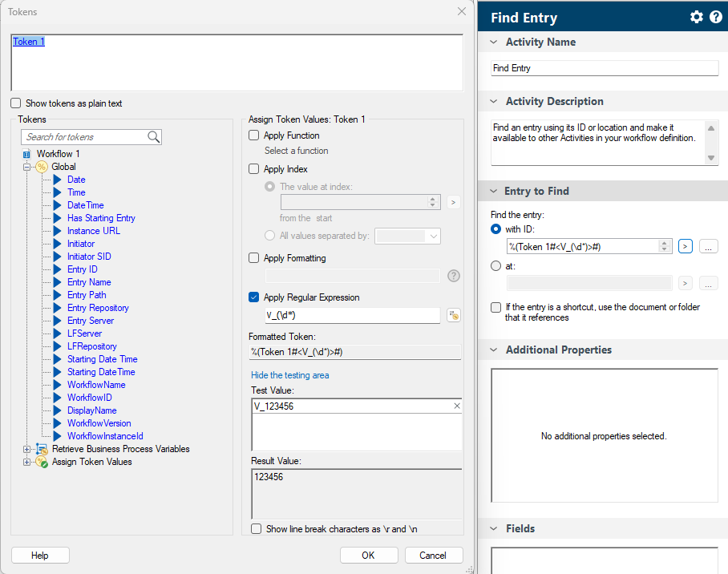Clear the Test Value with X icon
Screen dimensions: 728x574
tap(457, 406)
